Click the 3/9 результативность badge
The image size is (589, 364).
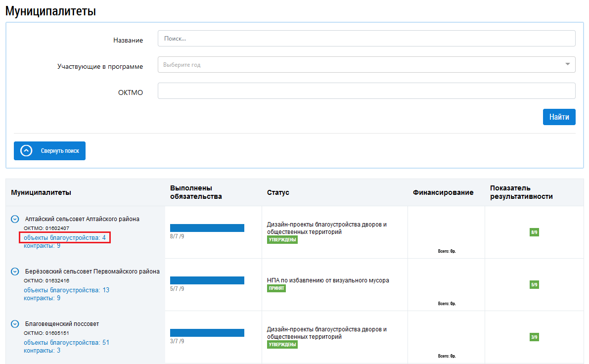point(534,337)
